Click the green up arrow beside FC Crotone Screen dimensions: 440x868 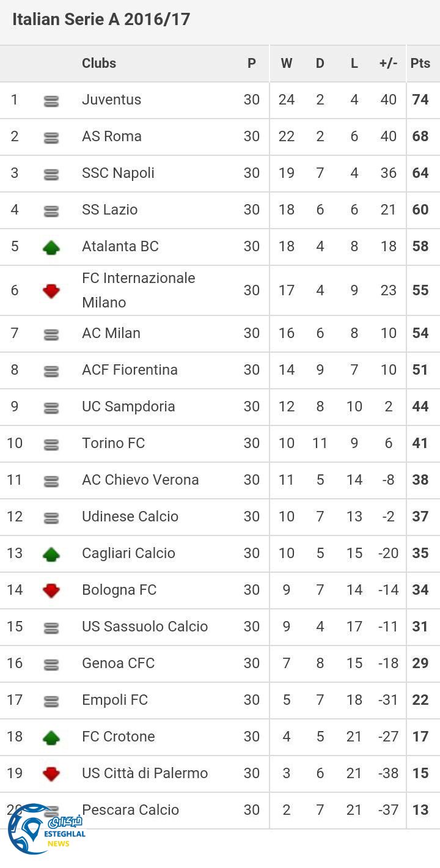coord(51,738)
